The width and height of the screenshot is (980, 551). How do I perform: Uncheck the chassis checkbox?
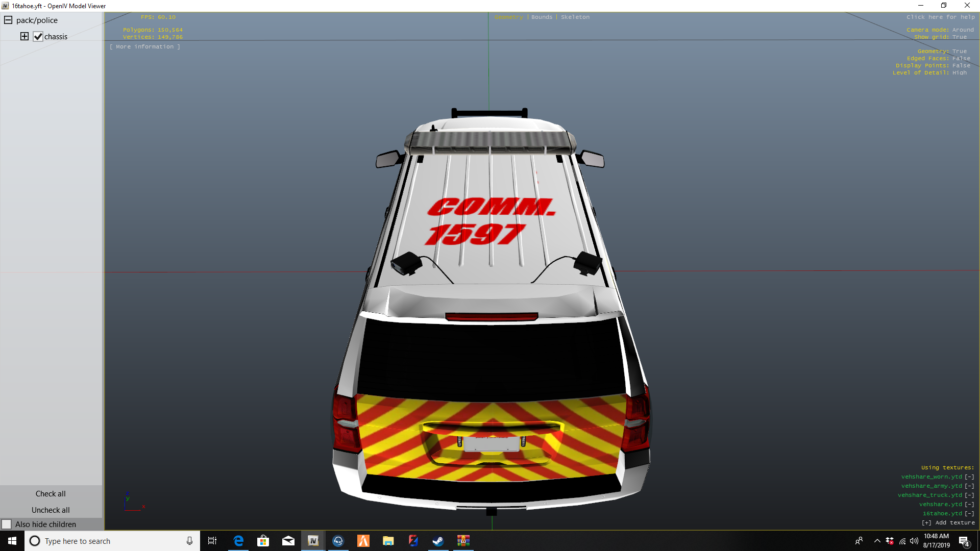pos(38,37)
